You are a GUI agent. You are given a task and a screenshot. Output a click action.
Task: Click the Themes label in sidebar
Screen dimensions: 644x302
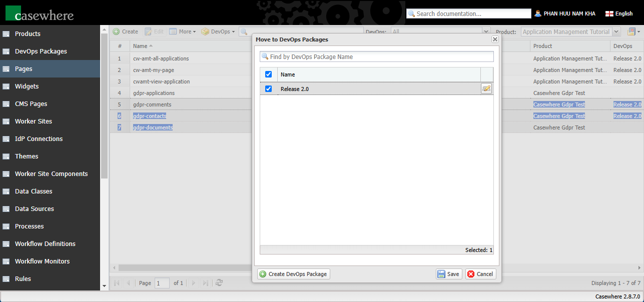coord(27,156)
